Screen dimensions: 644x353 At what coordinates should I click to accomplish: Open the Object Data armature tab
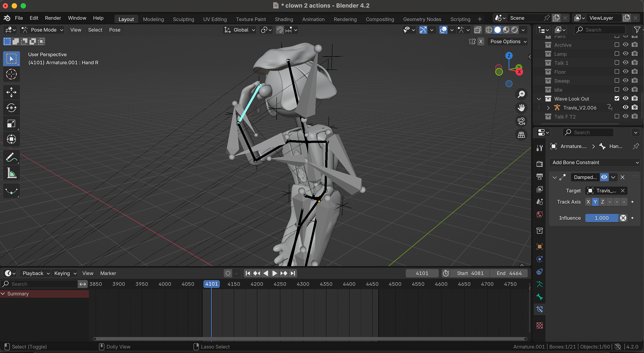[x=539, y=284]
